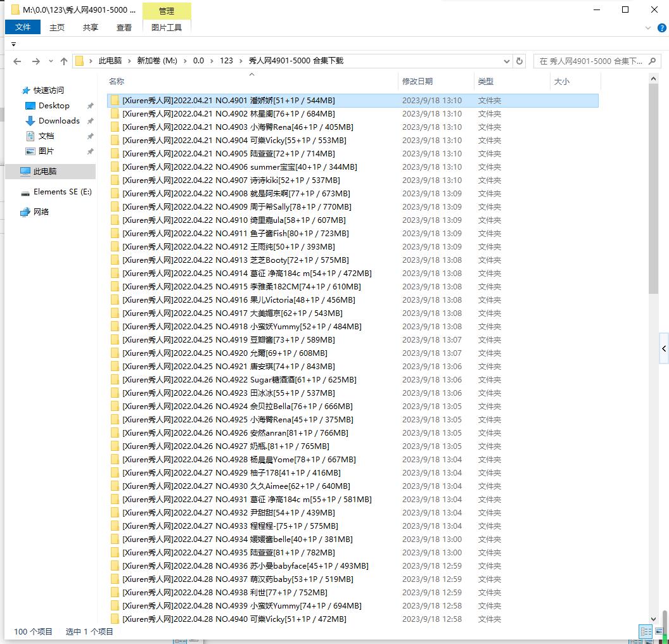
Task: Select 快速访问 in the navigation pane
Action: click(x=49, y=90)
